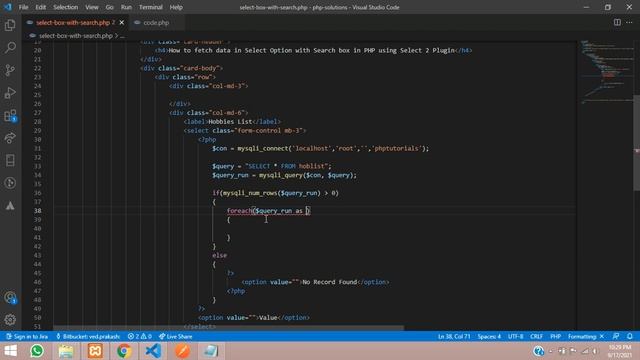This screenshot has width=640, height=360.
Task: Start Live Share from status bar
Action: tap(176, 336)
